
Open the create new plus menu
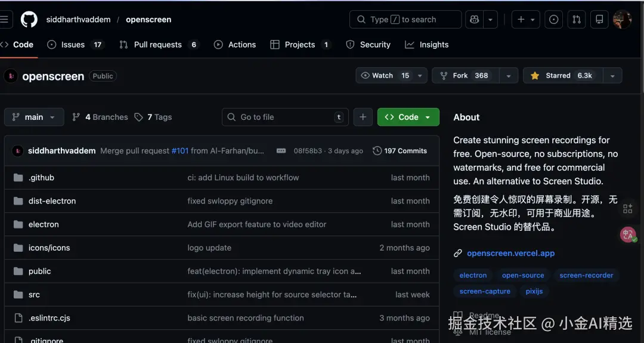(x=526, y=19)
